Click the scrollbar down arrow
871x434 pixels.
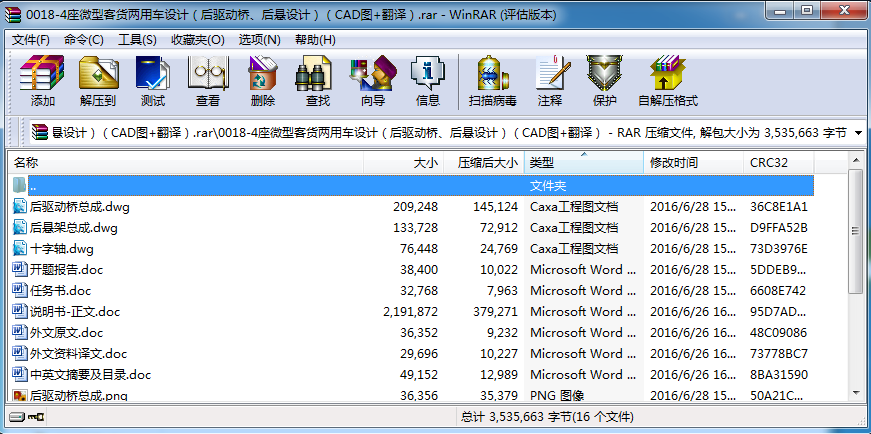pyautogui.click(x=856, y=392)
